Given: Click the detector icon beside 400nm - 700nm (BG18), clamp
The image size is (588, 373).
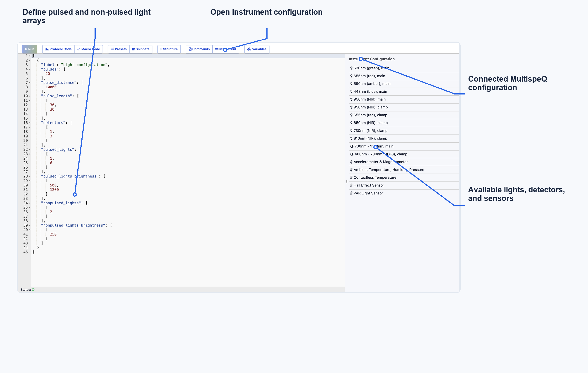Looking at the screenshot, I should click(x=352, y=154).
